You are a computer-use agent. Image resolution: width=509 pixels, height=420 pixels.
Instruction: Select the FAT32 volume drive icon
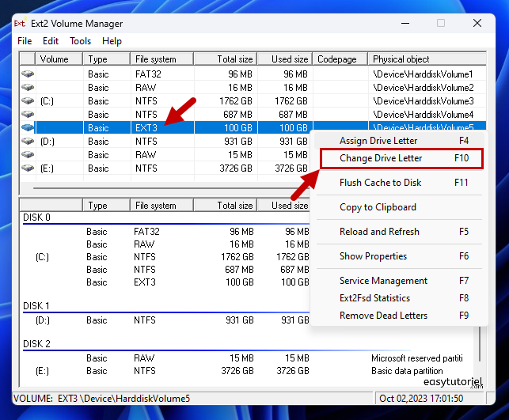point(28,74)
